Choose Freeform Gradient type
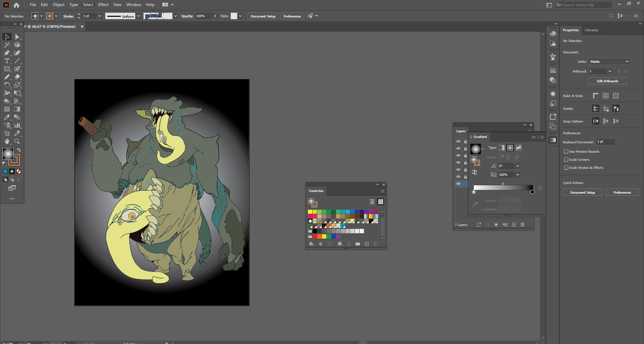The height and width of the screenshot is (344, 644). (519, 148)
